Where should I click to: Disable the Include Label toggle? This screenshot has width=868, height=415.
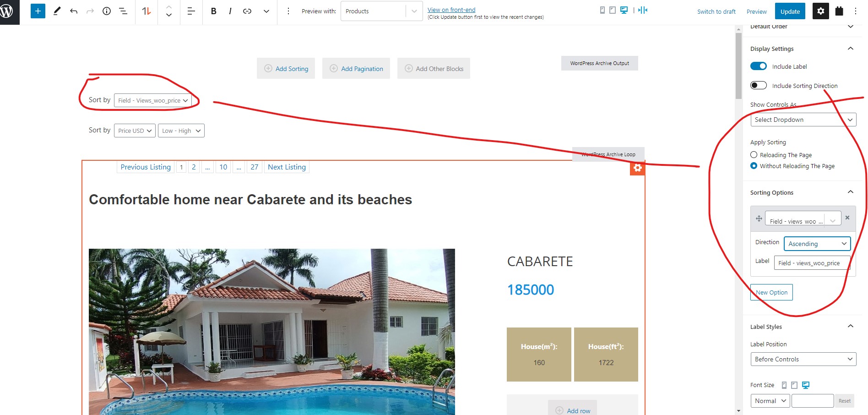(x=759, y=66)
